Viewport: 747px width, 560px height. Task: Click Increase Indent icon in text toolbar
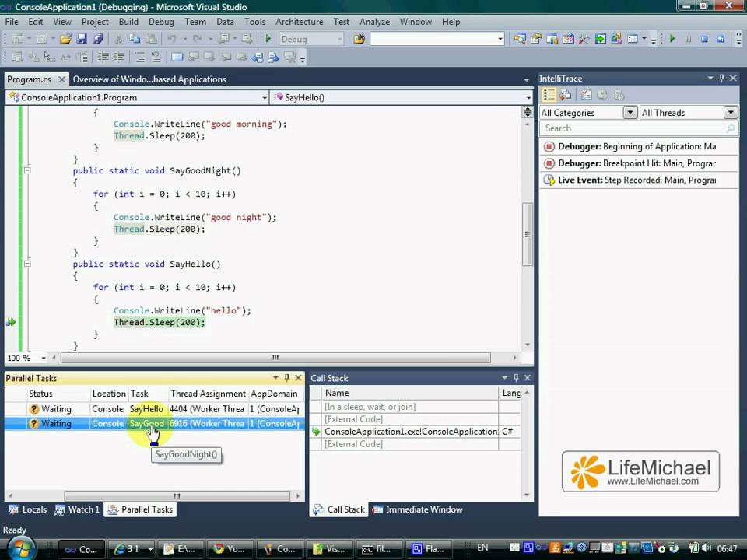(x=118, y=57)
